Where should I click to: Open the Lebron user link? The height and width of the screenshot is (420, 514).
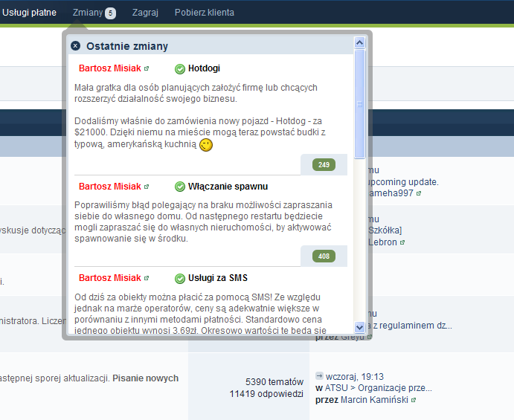point(382,242)
